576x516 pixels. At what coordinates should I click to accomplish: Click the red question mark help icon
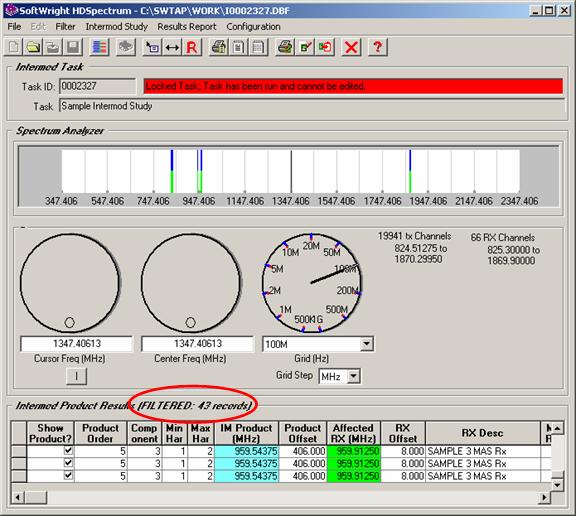(x=378, y=47)
